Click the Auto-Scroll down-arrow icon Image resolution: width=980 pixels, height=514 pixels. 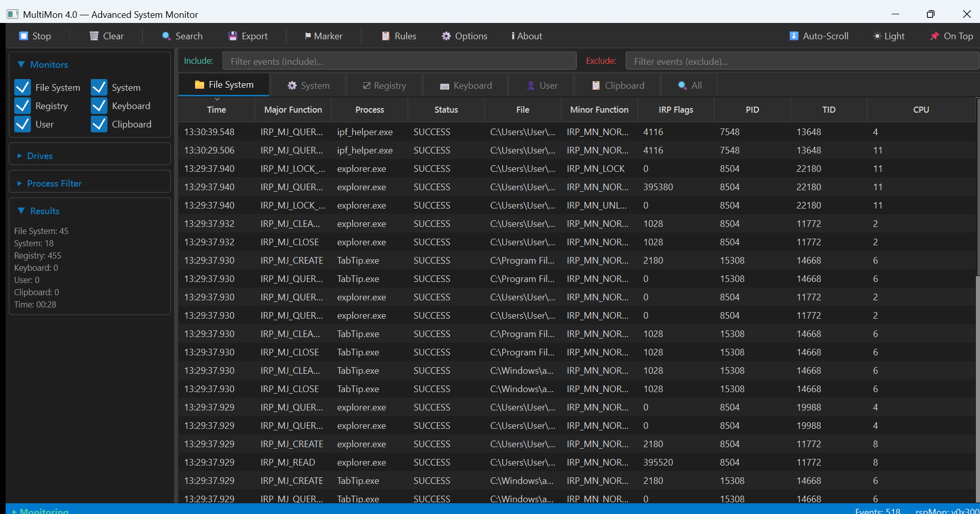point(794,36)
